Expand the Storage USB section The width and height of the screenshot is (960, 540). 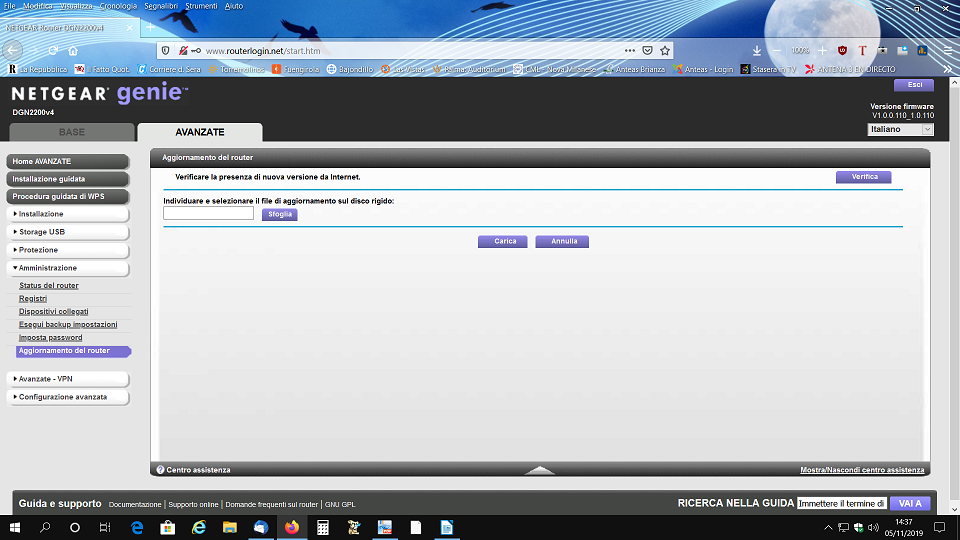(68, 232)
